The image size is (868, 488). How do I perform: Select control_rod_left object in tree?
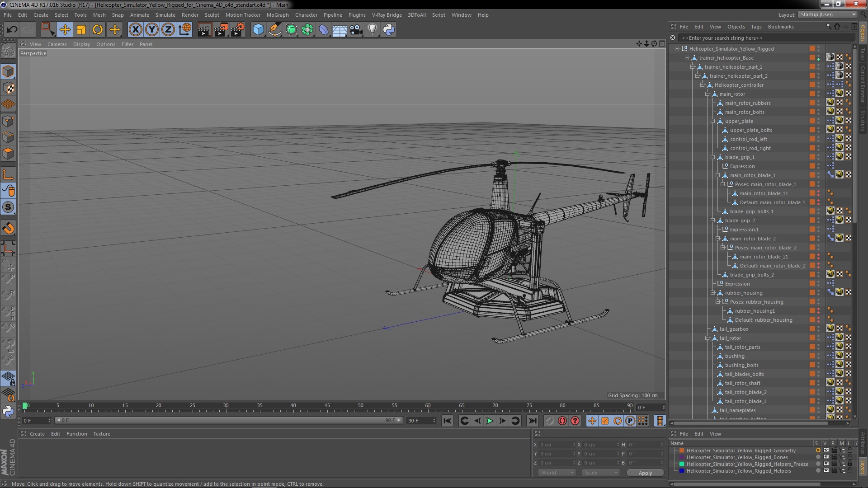click(x=748, y=139)
